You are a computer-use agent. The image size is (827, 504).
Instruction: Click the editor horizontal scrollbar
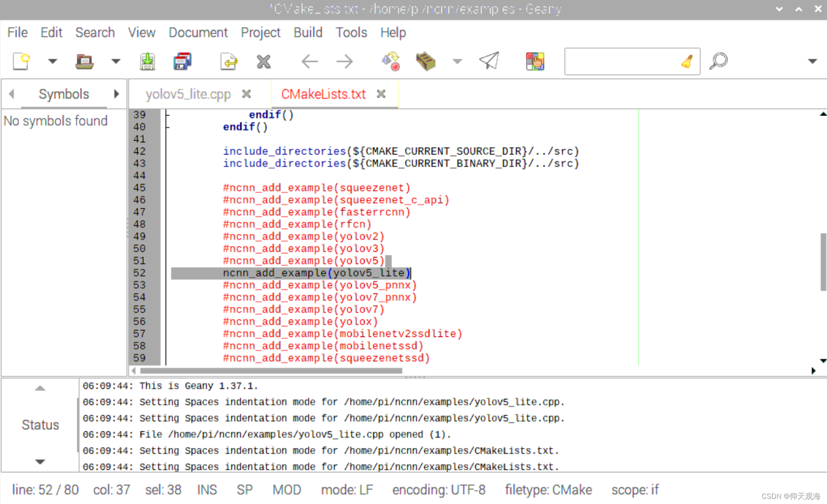[x=271, y=371]
